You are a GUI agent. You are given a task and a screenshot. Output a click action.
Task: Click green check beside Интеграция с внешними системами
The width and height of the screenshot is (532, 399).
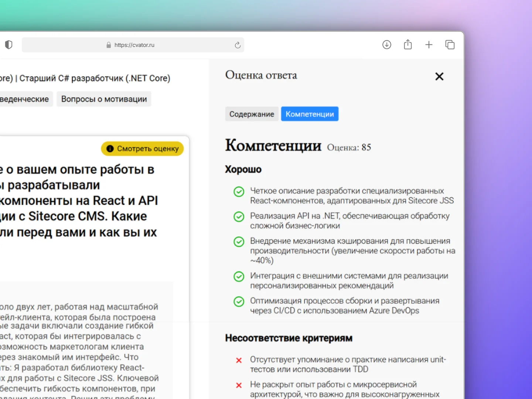[x=239, y=276]
